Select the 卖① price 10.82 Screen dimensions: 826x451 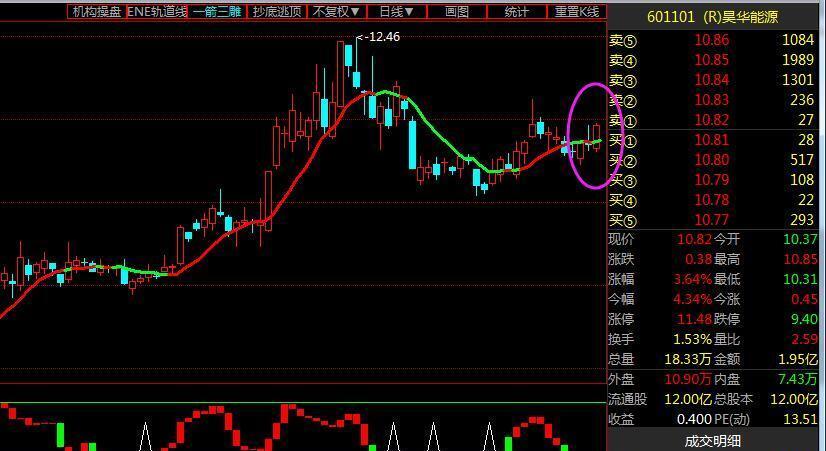(712, 120)
